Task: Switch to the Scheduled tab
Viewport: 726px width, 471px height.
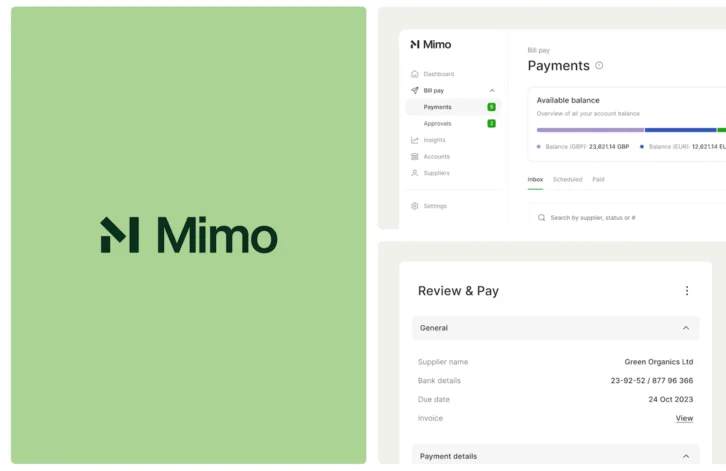Action: pos(567,180)
